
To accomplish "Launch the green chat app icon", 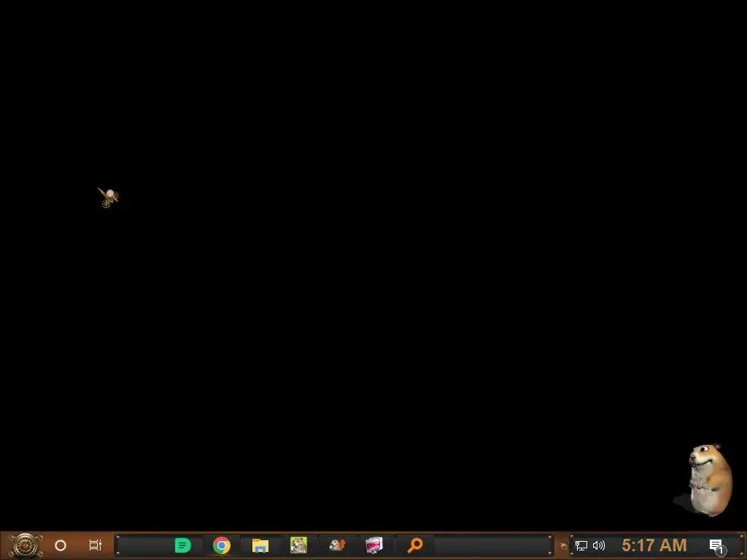I will [x=182, y=545].
